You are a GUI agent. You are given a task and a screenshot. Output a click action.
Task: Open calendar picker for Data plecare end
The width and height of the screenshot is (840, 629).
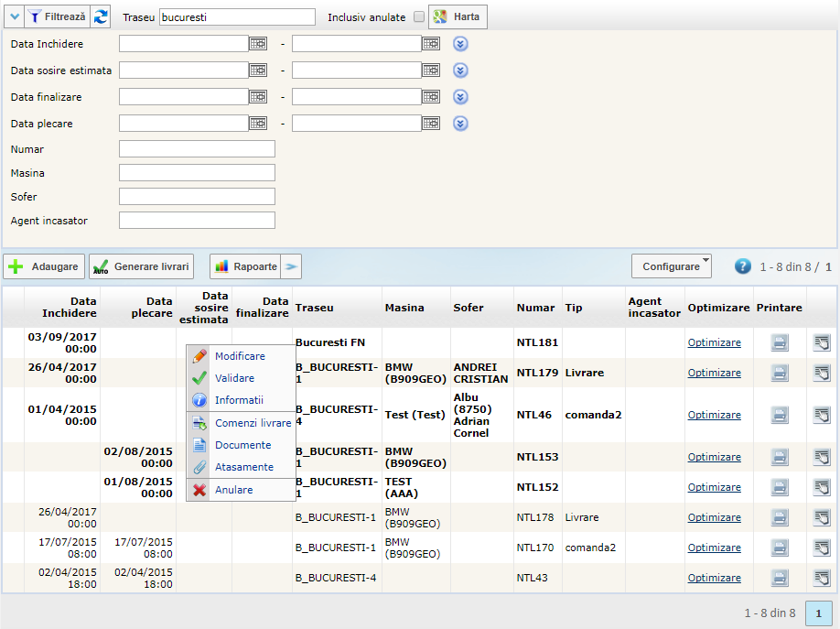point(430,123)
